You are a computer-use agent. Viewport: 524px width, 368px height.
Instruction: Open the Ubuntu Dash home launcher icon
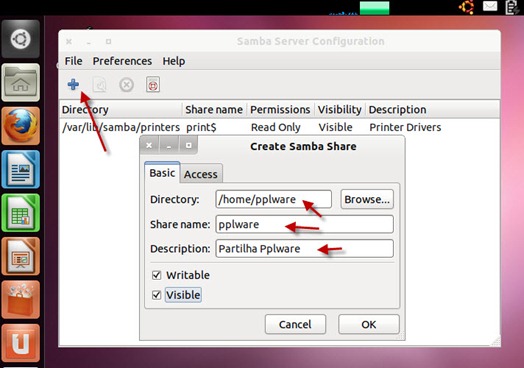pyautogui.click(x=21, y=39)
